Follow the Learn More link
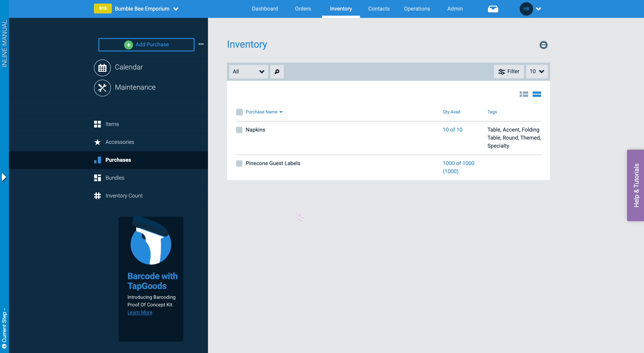644x353 pixels. coord(140,312)
